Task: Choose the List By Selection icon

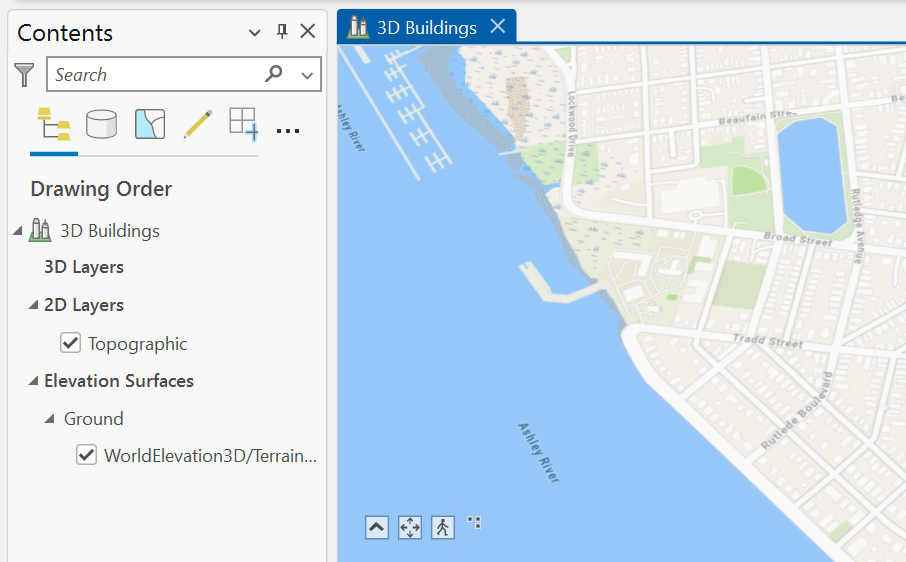Action: (x=150, y=124)
